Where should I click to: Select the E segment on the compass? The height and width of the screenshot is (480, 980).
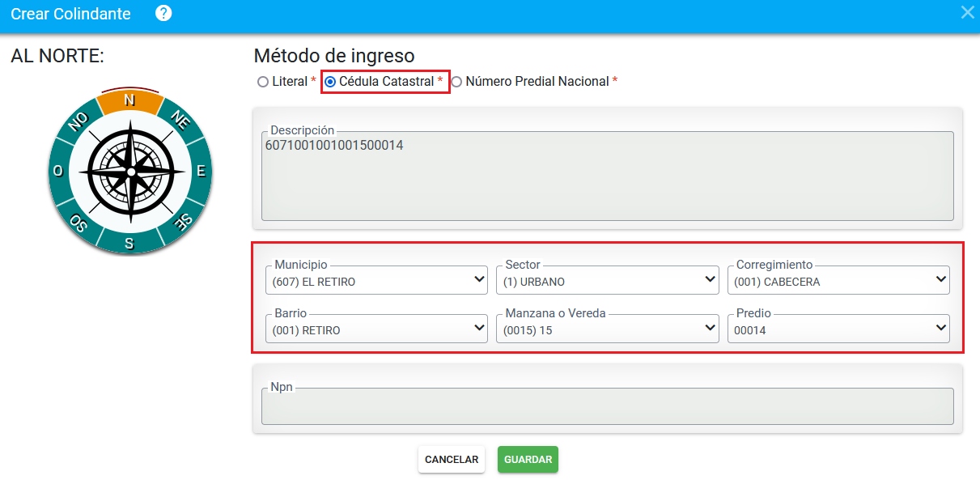[200, 171]
